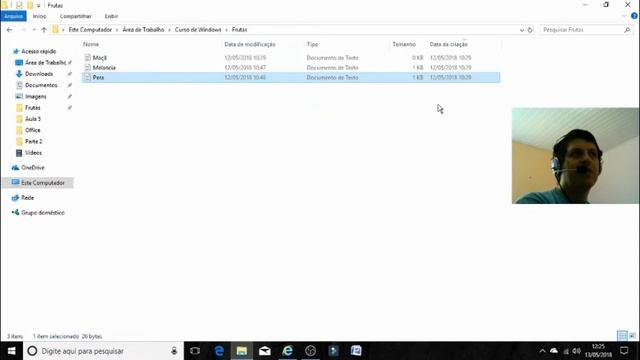Select the Melancia text file
The height and width of the screenshot is (360, 640).
(104, 68)
